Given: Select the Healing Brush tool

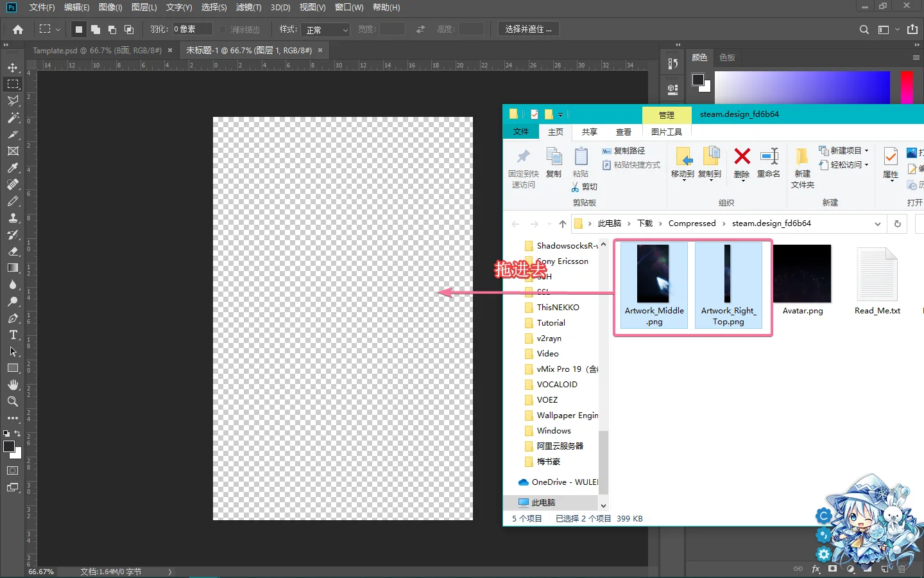Looking at the screenshot, I should (x=13, y=184).
